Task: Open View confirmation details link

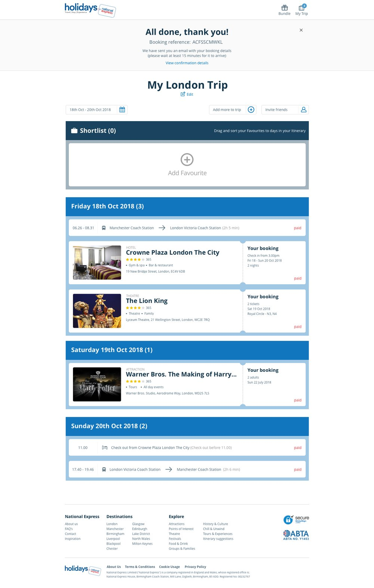Action: pyautogui.click(x=187, y=63)
